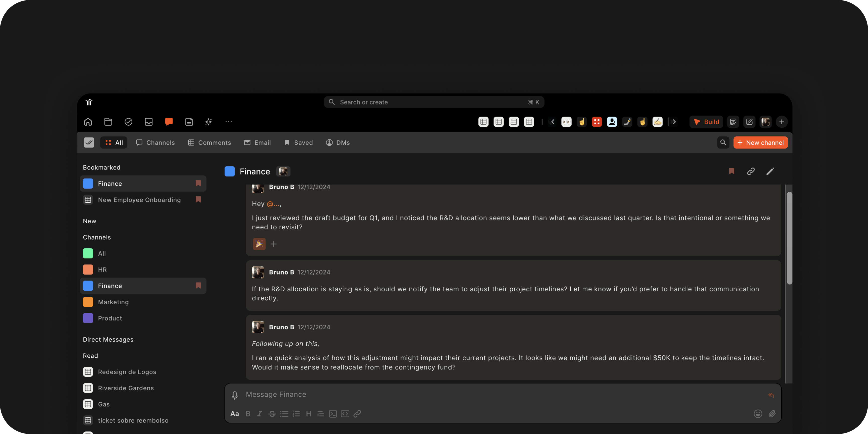Image resolution: width=868 pixels, height=434 pixels.
Task: Expand the Direct Messages section
Action: coord(108,339)
